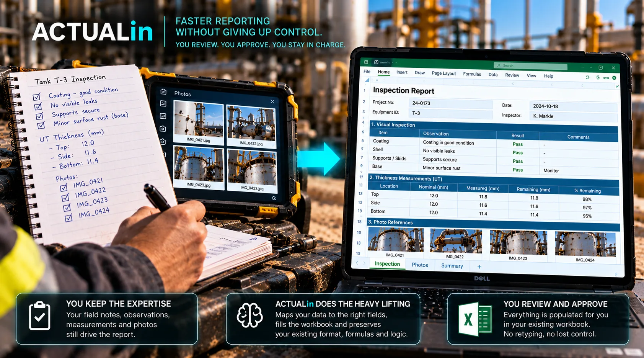Select the Date value 2024-10-18
Image resolution: width=644 pixels, height=358 pixels.
point(573,106)
